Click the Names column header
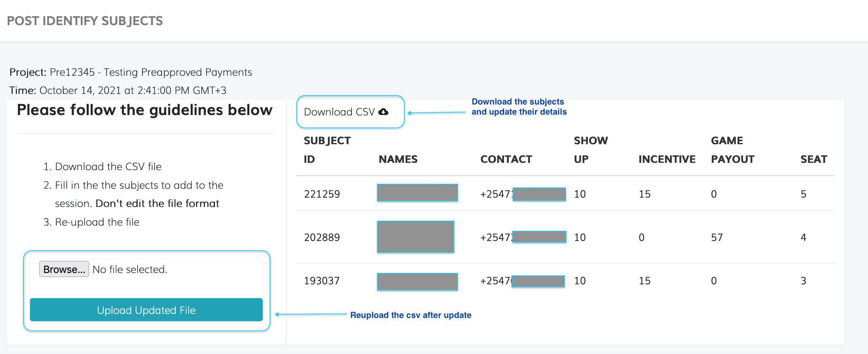The width and height of the screenshot is (868, 354). tap(398, 159)
